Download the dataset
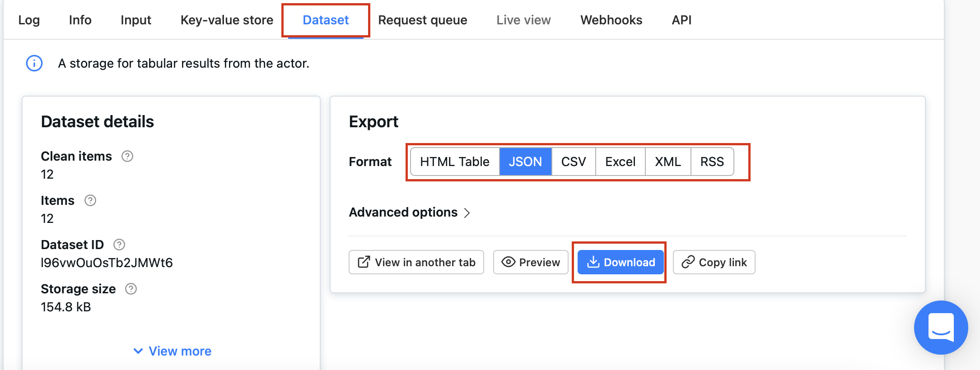 tap(621, 262)
